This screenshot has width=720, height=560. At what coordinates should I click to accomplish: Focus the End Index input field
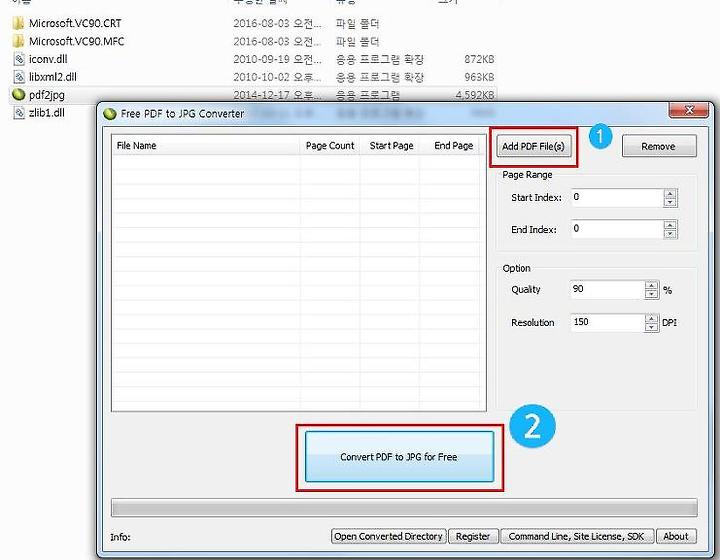[617, 229]
